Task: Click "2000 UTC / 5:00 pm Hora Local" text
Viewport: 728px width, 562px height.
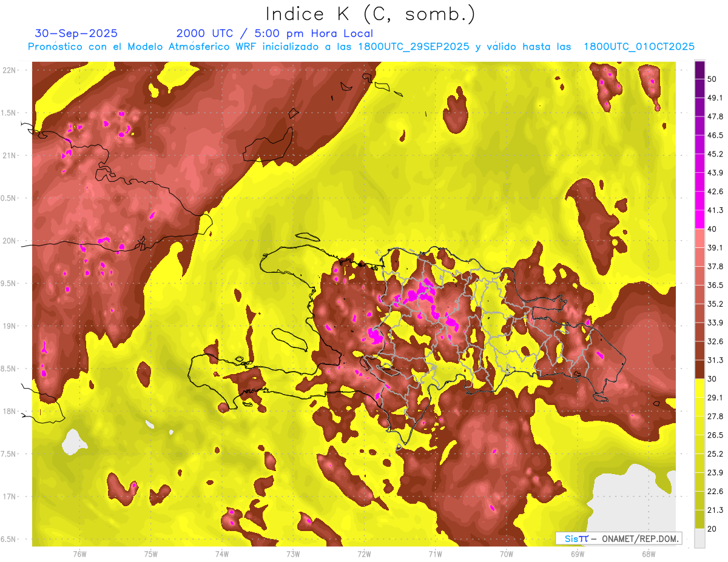Action: [x=275, y=33]
